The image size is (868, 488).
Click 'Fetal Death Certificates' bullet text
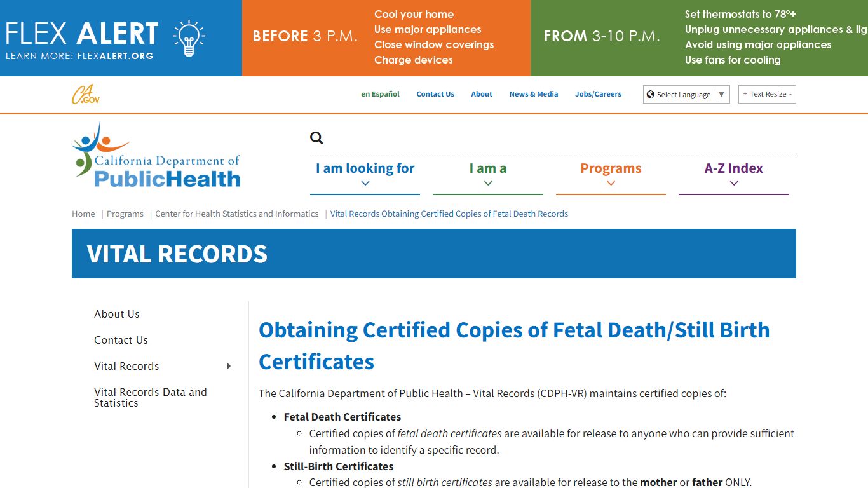click(342, 417)
